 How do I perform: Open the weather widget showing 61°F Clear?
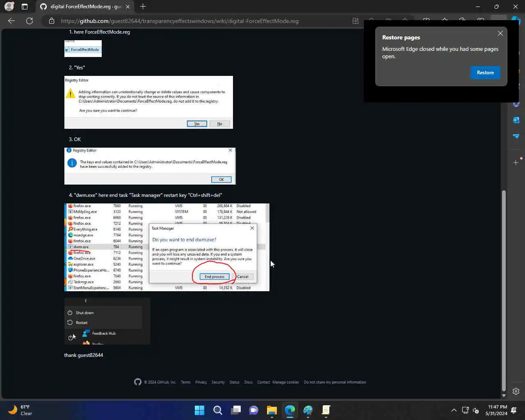pyautogui.click(x=21, y=410)
